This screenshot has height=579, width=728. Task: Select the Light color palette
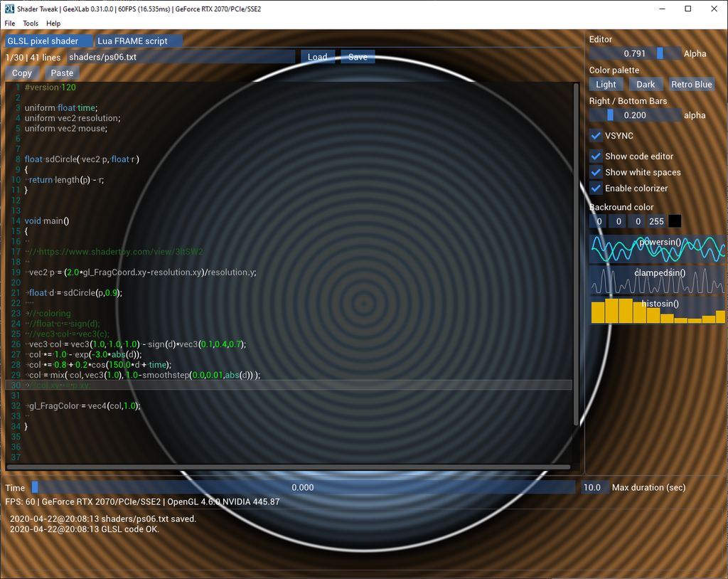point(606,85)
